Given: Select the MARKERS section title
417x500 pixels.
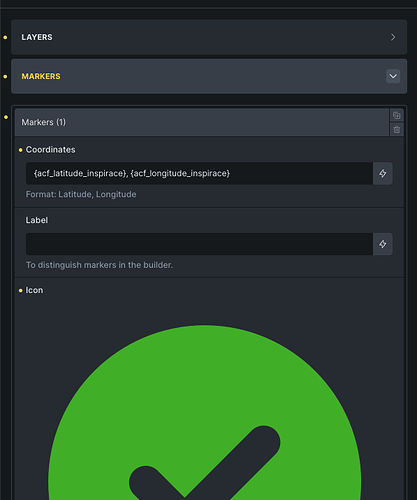Looking at the screenshot, I should coord(41,76).
